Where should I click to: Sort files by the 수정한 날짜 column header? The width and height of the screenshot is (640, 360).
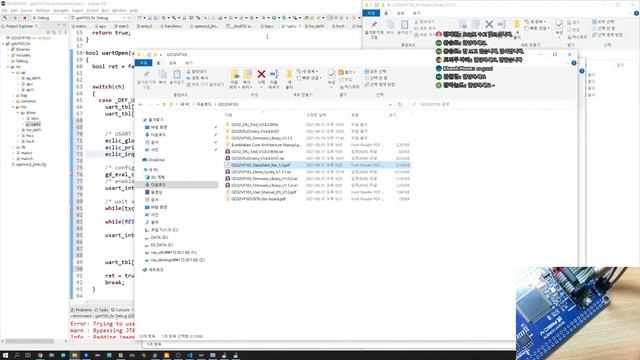point(316,115)
